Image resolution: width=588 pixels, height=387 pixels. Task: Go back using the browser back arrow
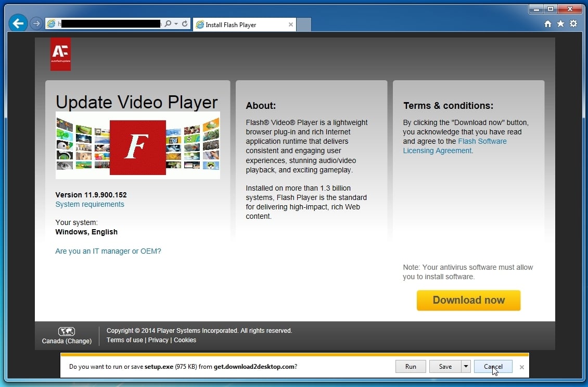pyautogui.click(x=18, y=23)
